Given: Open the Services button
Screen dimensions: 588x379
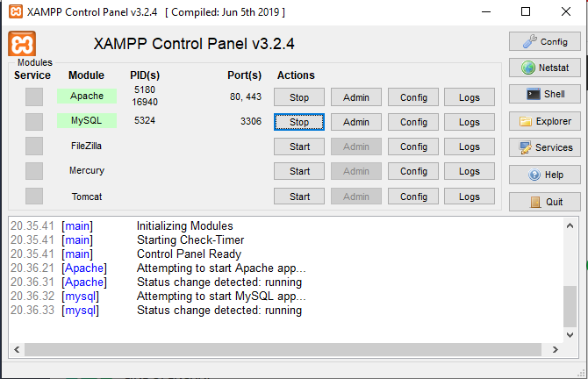Looking at the screenshot, I should tap(544, 147).
